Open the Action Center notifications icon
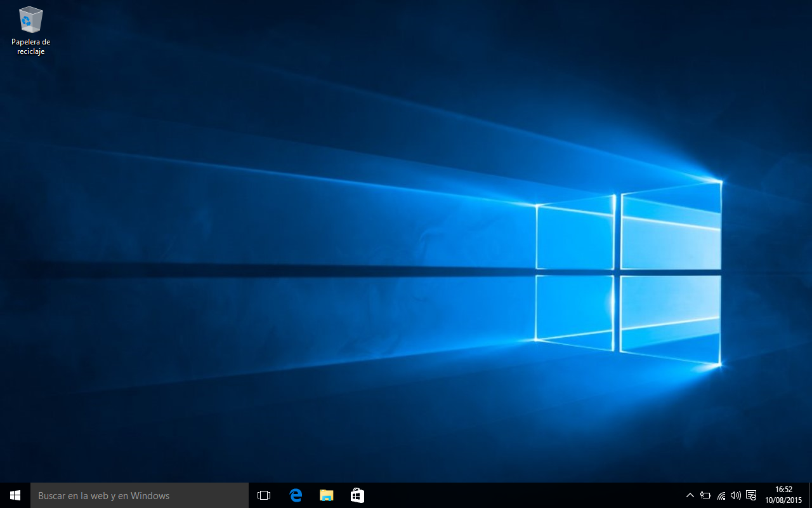 click(x=751, y=495)
